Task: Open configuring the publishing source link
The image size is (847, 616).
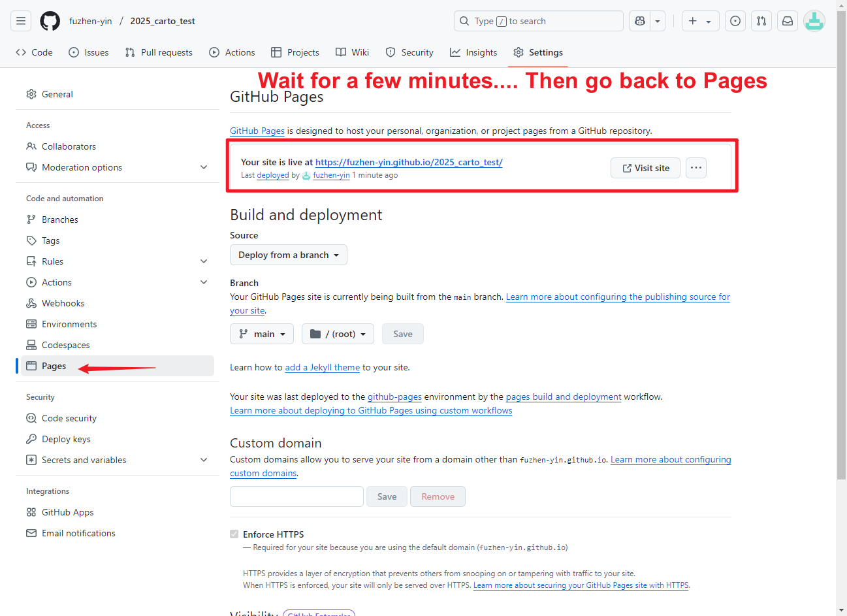Action: (618, 297)
